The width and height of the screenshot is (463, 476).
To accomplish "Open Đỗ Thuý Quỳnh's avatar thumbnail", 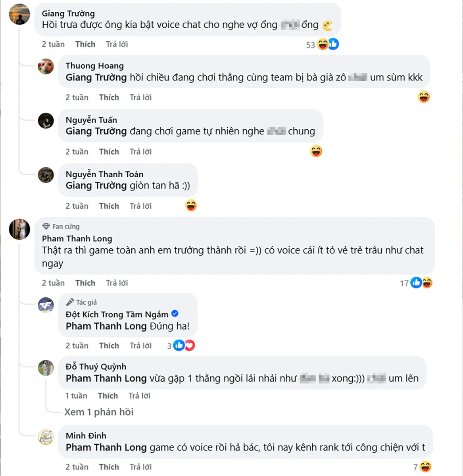I will tap(46, 368).
